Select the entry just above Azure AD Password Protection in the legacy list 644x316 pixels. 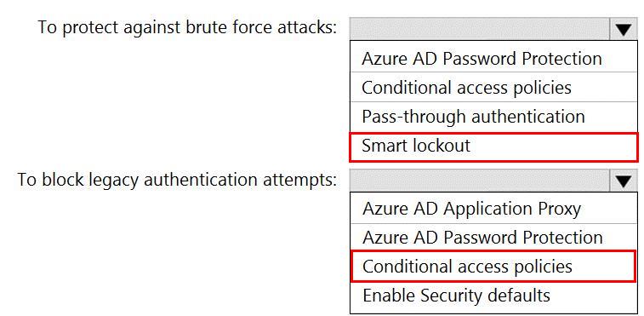(x=493, y=209)
